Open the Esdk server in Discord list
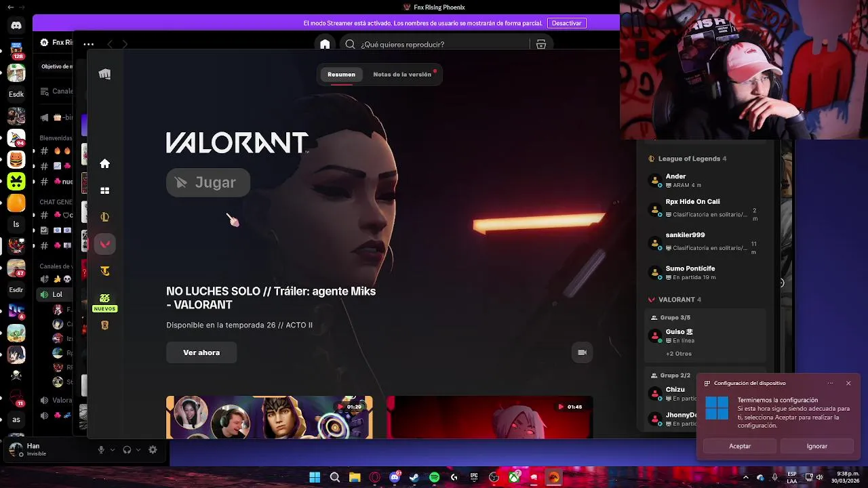 coord(16,94)
